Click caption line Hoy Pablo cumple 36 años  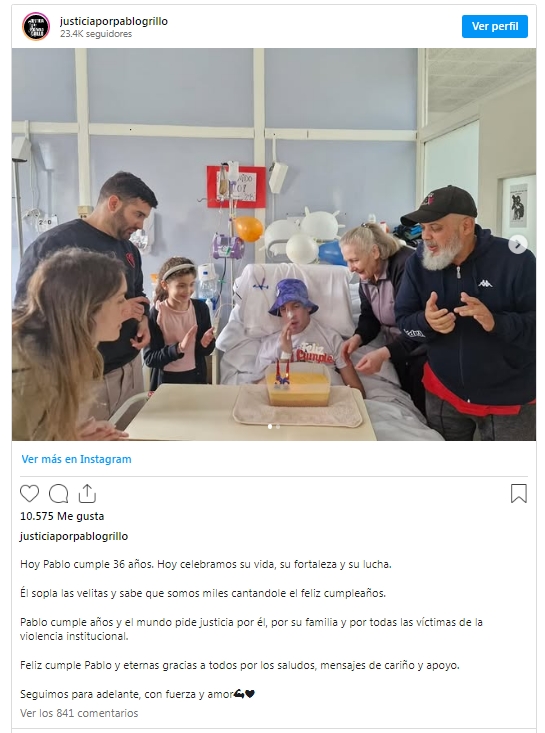tap(206, 564)
